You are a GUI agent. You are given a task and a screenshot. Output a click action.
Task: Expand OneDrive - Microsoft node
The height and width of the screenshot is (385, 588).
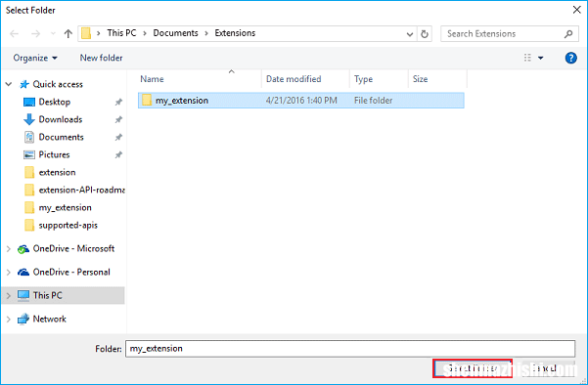(8, 248)
